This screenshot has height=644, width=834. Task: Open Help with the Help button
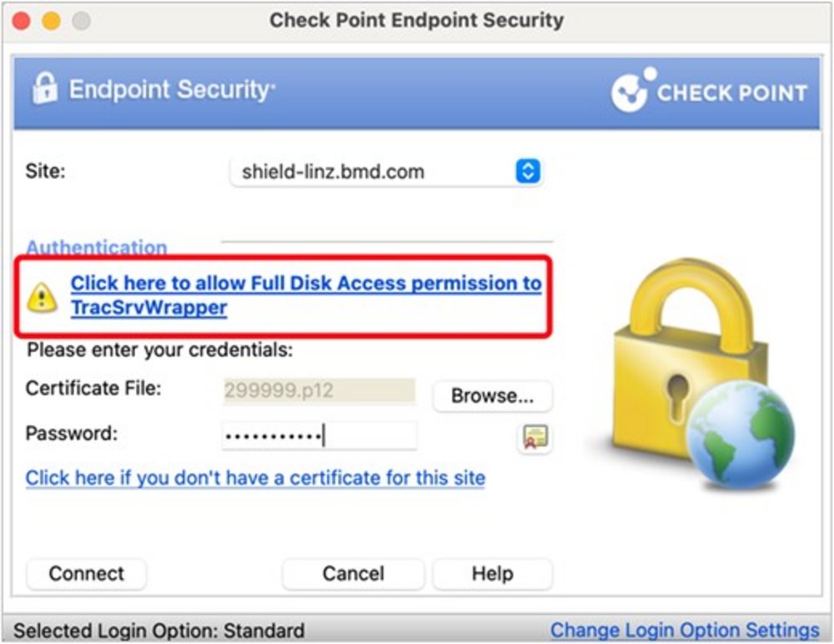[492, 574]
